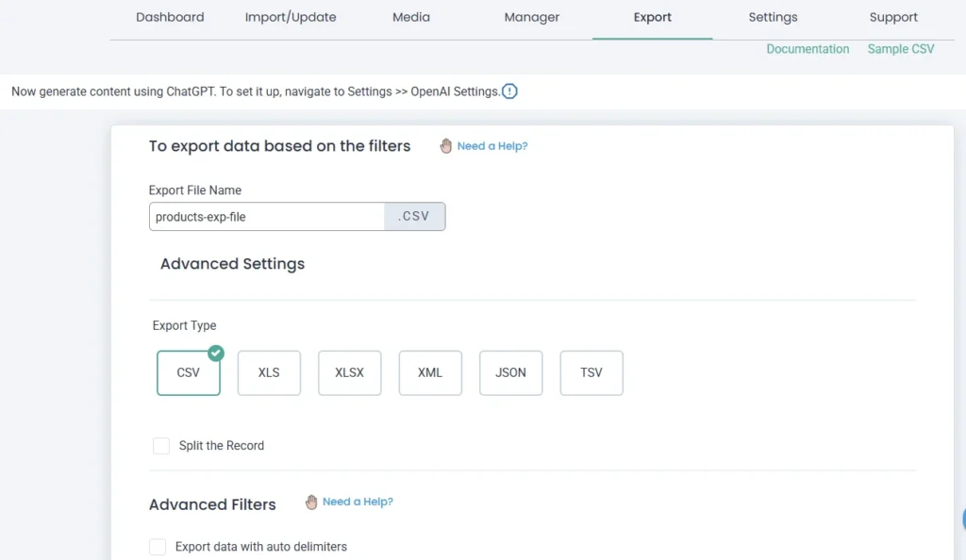
Task: Choose XLS as the export type
Action: tap(269, 372)
